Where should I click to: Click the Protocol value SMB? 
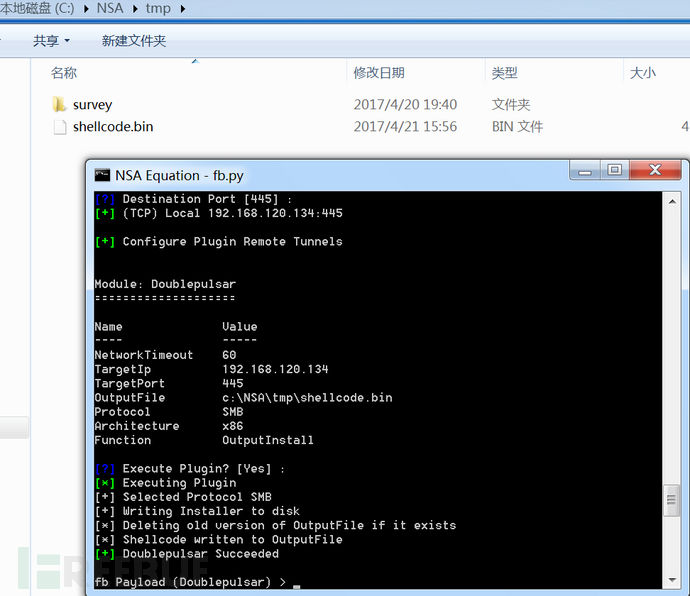[x=233, y=412]
